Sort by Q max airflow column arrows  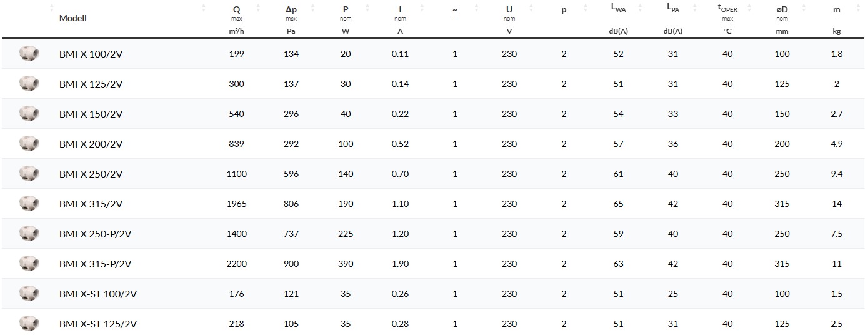257,8
